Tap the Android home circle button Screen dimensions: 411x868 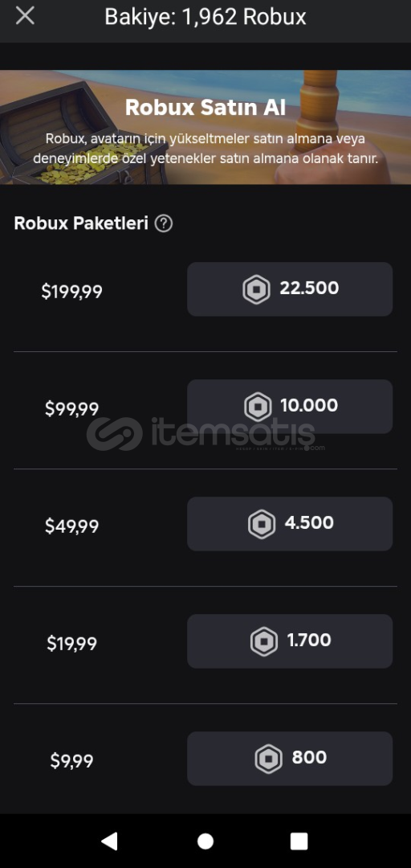205,841
